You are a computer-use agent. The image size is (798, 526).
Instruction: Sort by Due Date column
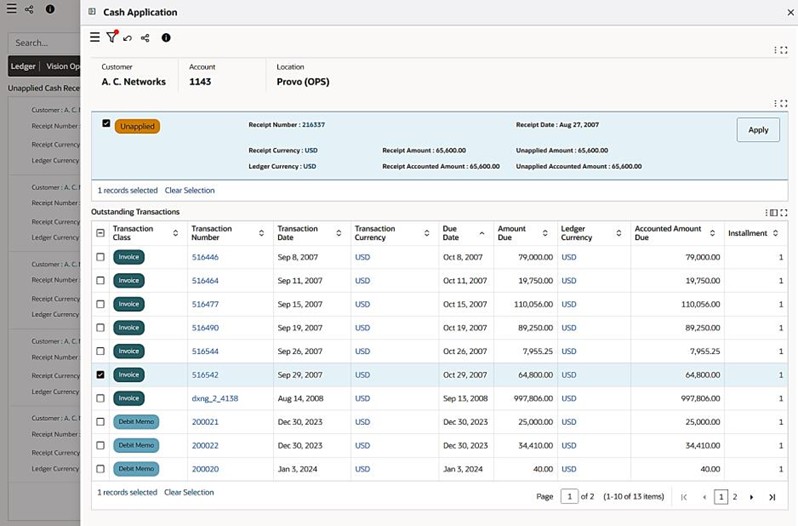[x=481, y=233]
